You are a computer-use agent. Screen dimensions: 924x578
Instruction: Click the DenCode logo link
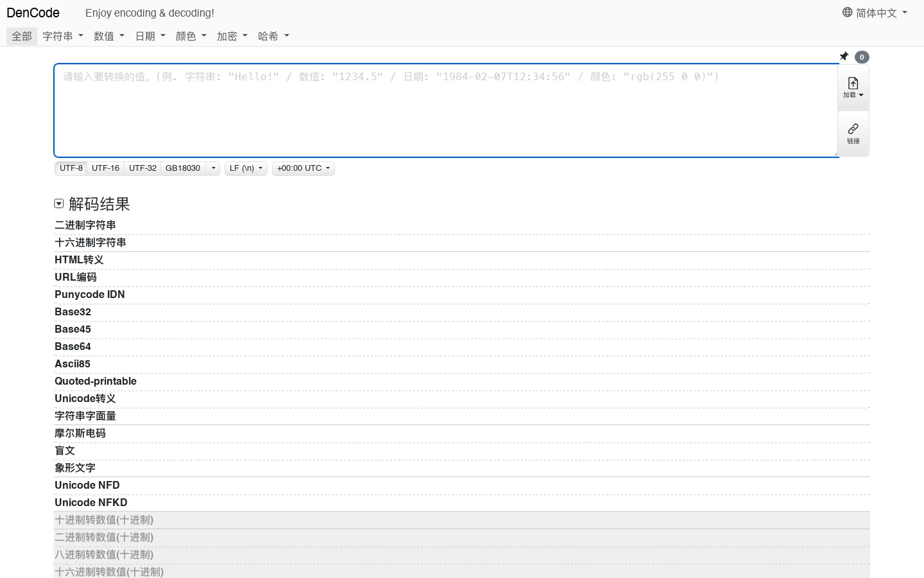tap(33, 13)
